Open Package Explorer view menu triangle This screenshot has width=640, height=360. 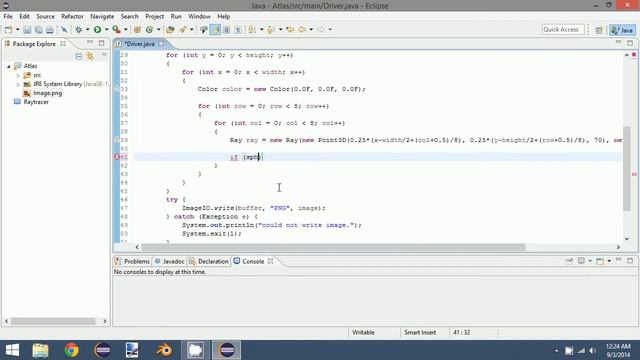pyautogui.click(x=104, y=55)
